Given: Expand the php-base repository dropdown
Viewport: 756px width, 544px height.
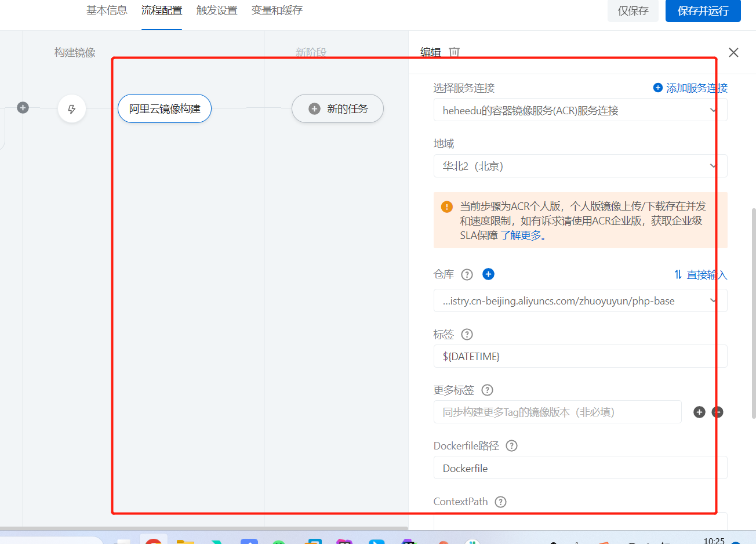Looking at the screenshot, I should click(580, 300).
